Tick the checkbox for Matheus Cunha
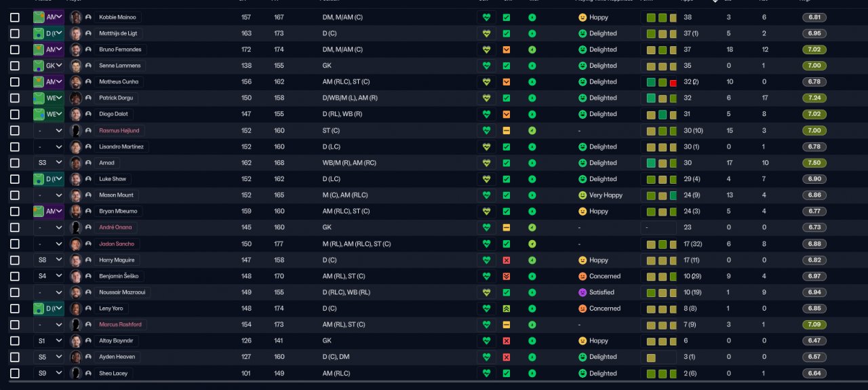This screenshot has height=390, width=868. pos(15,81)
